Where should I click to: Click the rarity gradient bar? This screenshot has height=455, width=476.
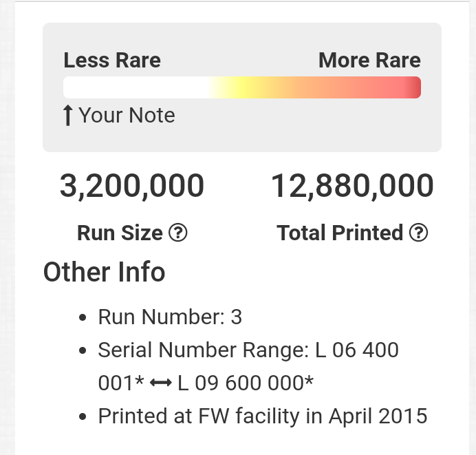coord(241,88)
